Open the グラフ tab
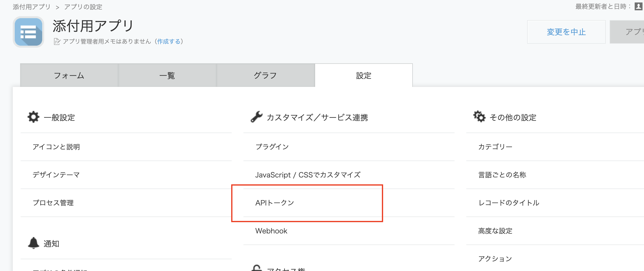 (x=265, y=75)
